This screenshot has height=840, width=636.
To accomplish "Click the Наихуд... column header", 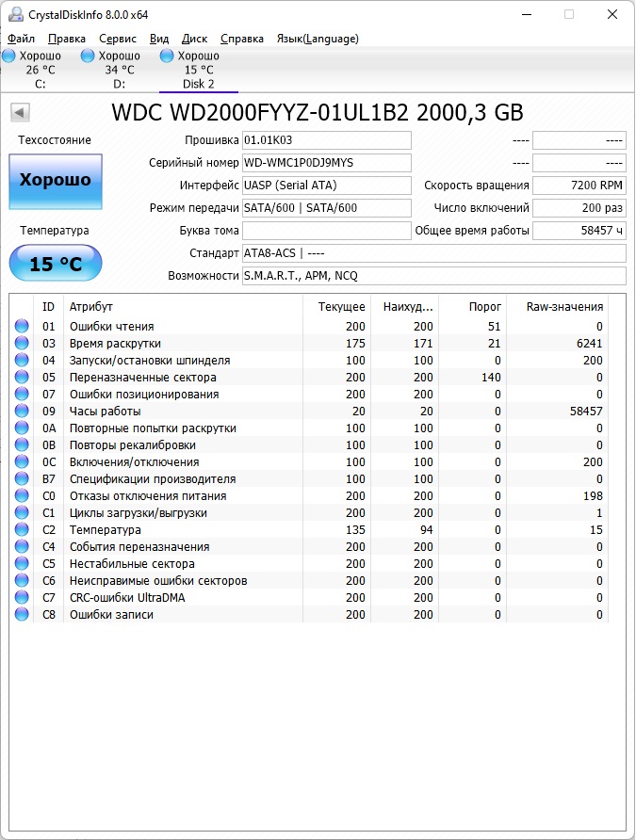I will [x=404, y=306].
